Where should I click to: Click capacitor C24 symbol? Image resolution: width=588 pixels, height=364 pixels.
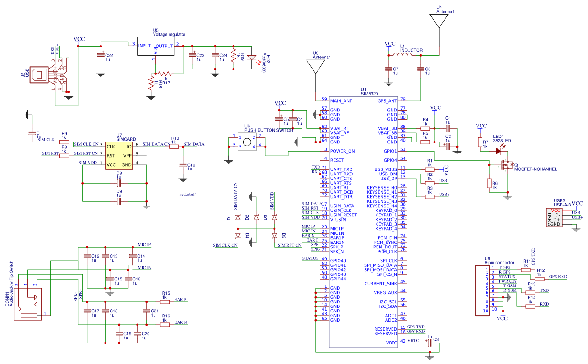[215, 55]
